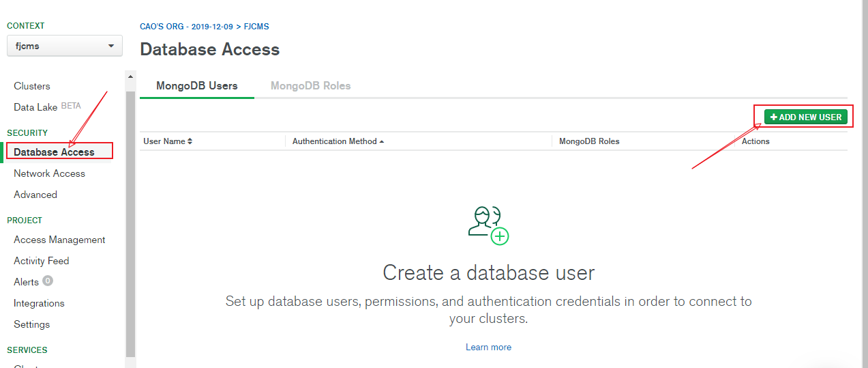The height and width of the screenshot is (368, 868).
Task: Switch to the MongoDB Roles tab
Action: [x=311, y=86]
